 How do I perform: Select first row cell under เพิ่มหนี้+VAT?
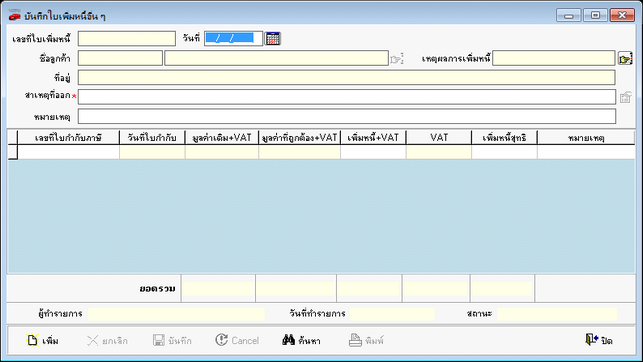coord(373,152)
